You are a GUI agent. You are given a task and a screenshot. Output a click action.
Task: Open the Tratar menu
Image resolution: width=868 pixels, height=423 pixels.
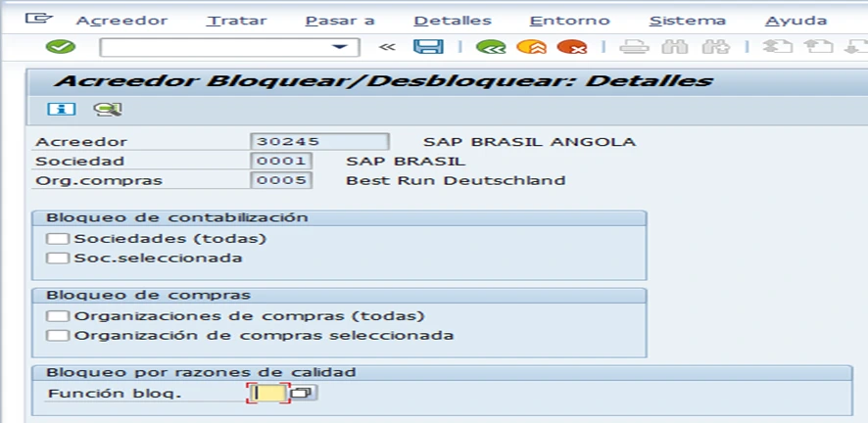[236, 21]
